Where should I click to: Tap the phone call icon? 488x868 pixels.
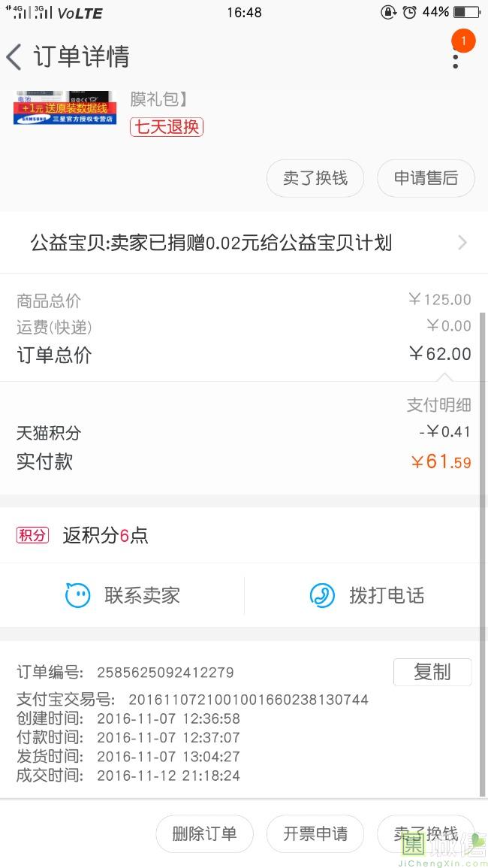click(322, 596)
